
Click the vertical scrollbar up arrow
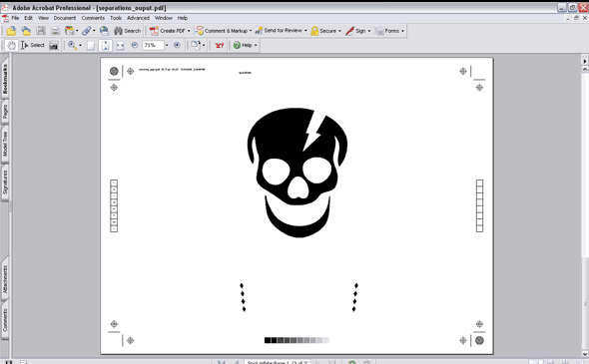(x=585, y=69)
